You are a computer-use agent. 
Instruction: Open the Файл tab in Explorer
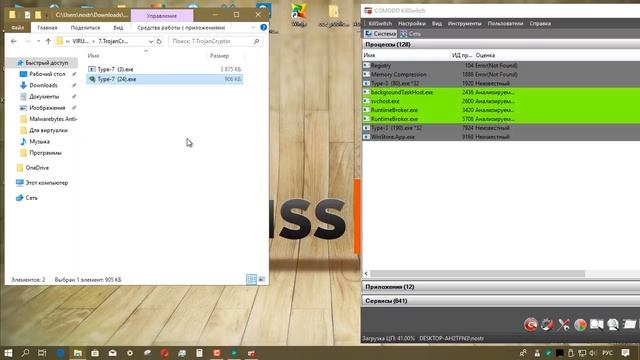(18, 28)
